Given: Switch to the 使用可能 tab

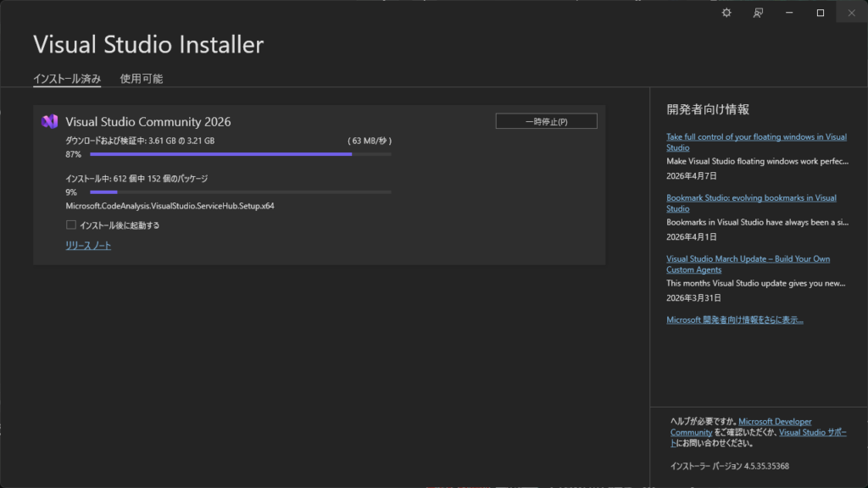Looking at the screenshot, I should point(142,79).
